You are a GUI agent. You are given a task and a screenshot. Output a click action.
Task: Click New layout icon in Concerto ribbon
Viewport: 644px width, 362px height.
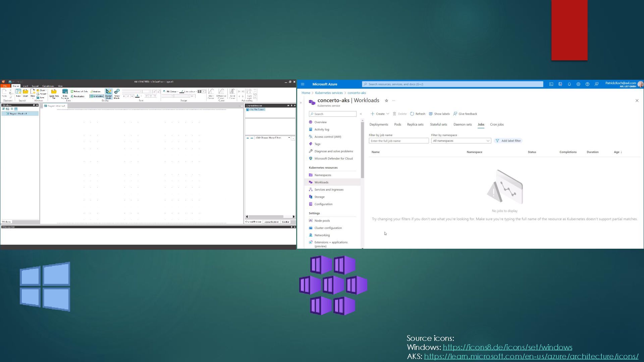coord(18,93)
